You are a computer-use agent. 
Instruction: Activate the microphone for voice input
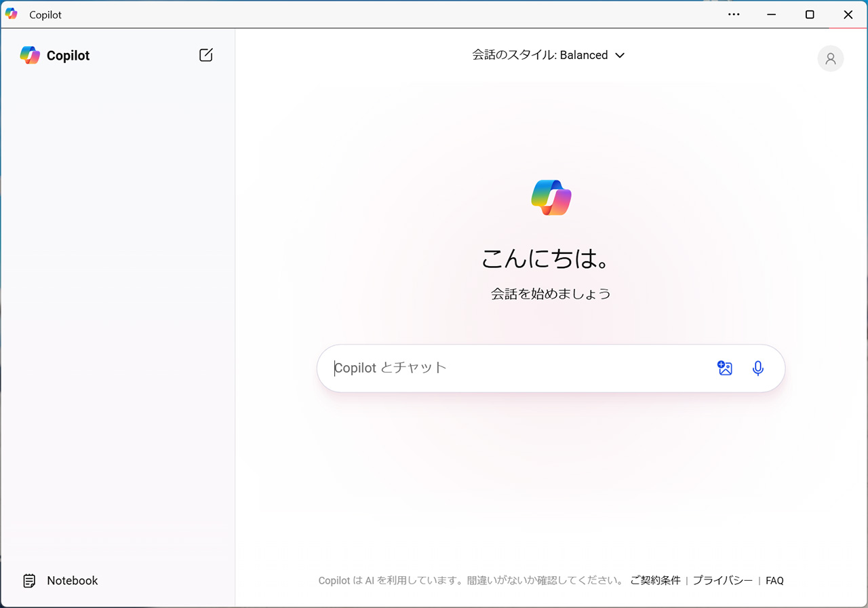point(758,368)
